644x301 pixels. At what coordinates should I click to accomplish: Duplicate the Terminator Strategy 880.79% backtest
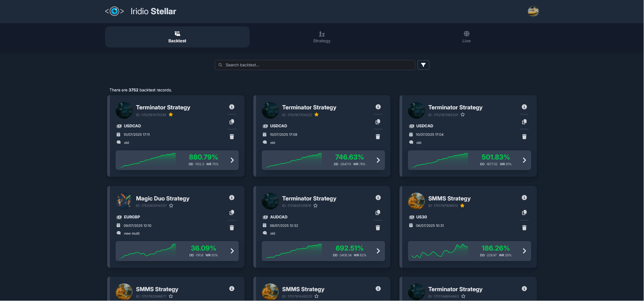click(x=232, y=122)
